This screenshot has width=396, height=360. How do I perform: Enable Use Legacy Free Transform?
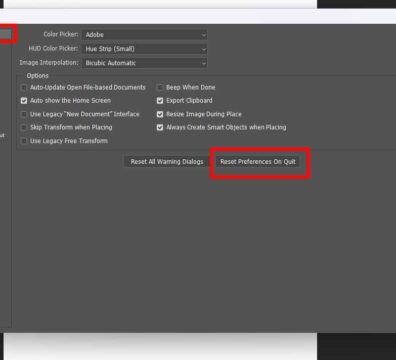24,141
